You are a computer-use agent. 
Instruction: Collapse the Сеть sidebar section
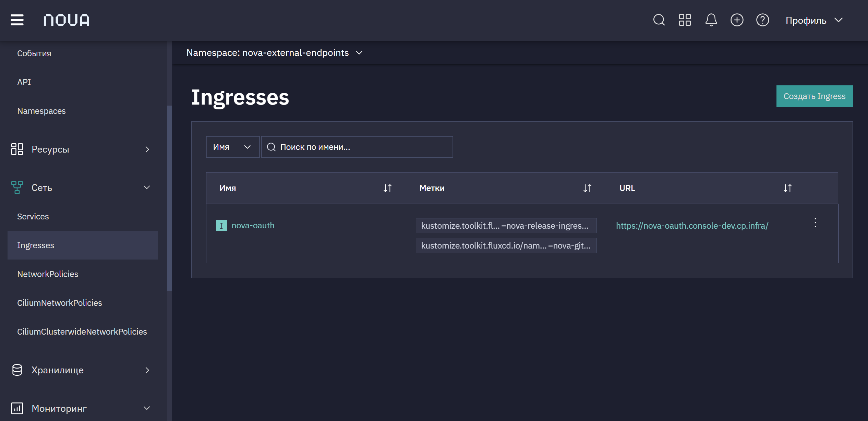(82, 188)
